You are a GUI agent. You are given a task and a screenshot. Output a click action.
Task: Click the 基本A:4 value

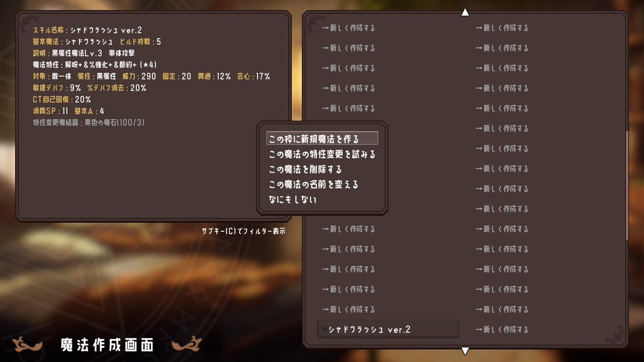(x=89, y=111)
